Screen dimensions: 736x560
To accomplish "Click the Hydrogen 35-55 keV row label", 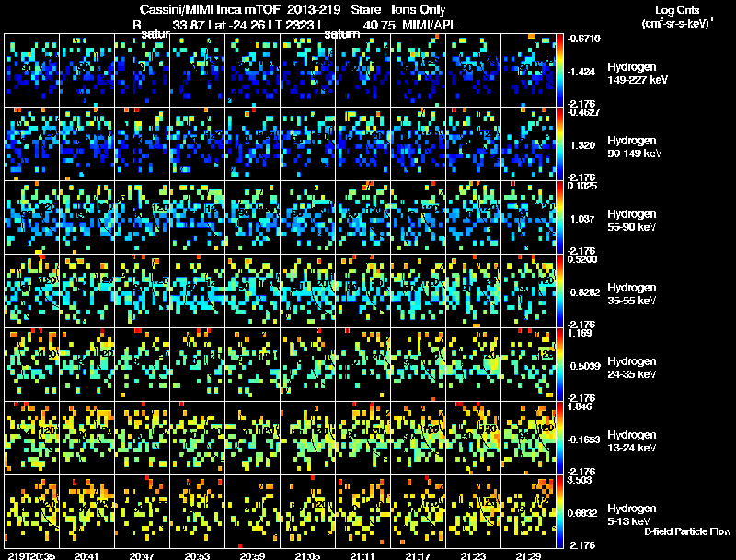I will [x=632, y=294].
